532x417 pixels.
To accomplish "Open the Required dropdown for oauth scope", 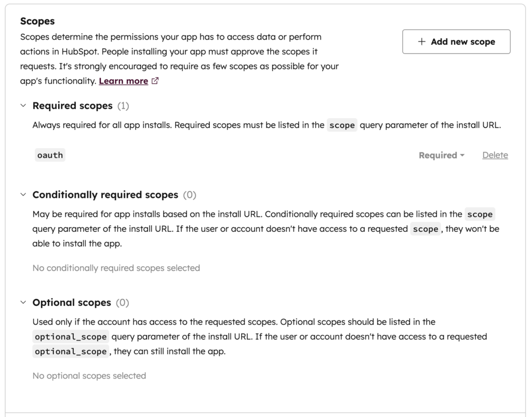I will tap(441, 155).
